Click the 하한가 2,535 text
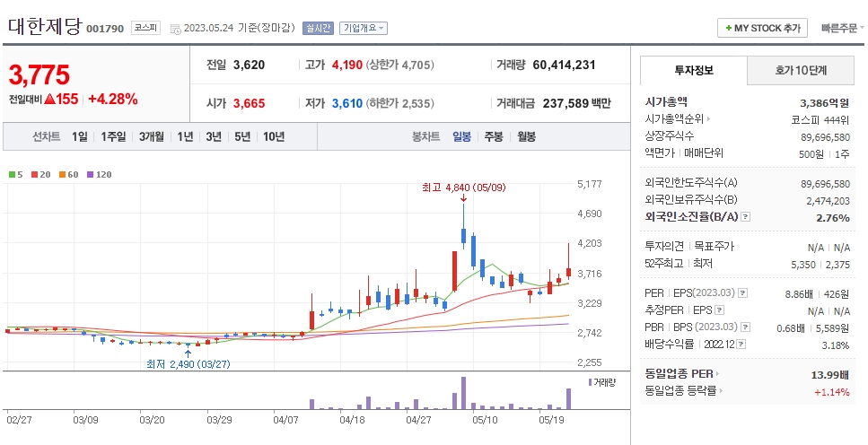 [x=400, y=103]
